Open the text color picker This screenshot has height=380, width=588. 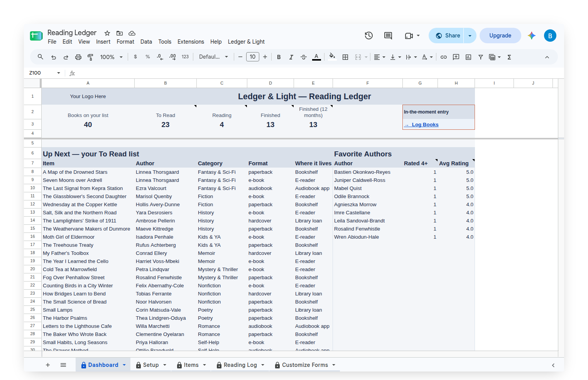(x=316, y=57)
